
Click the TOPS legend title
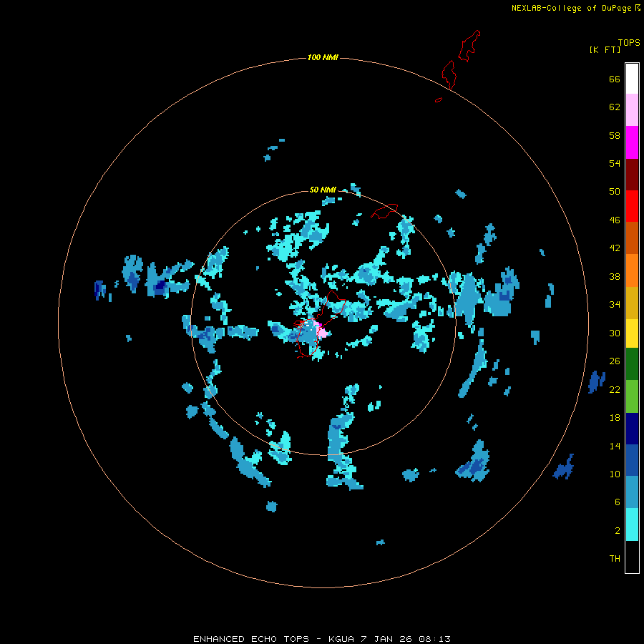(x=629, y=42)
